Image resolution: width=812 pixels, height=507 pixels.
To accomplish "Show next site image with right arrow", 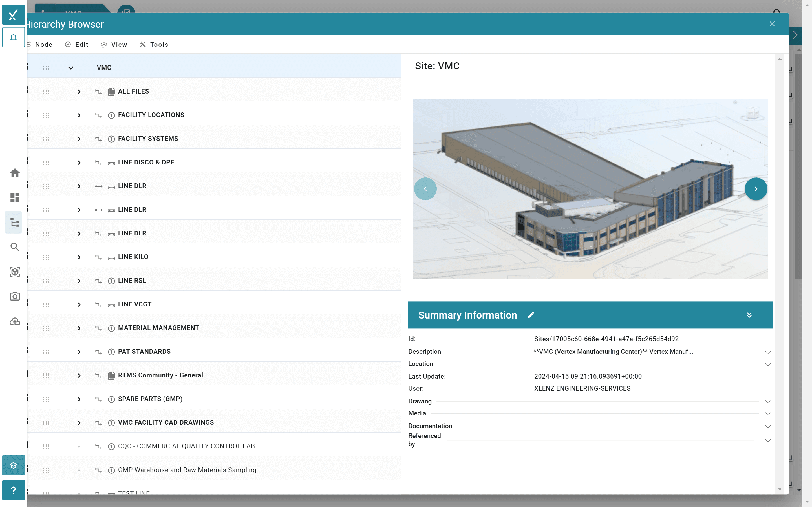I will [x=756, y=188].
